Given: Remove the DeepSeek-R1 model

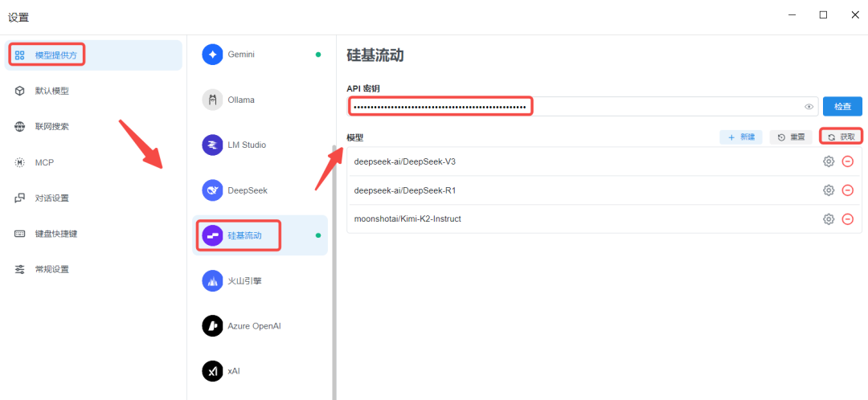Looking at the screenshot, I should [x=848, y=190].
